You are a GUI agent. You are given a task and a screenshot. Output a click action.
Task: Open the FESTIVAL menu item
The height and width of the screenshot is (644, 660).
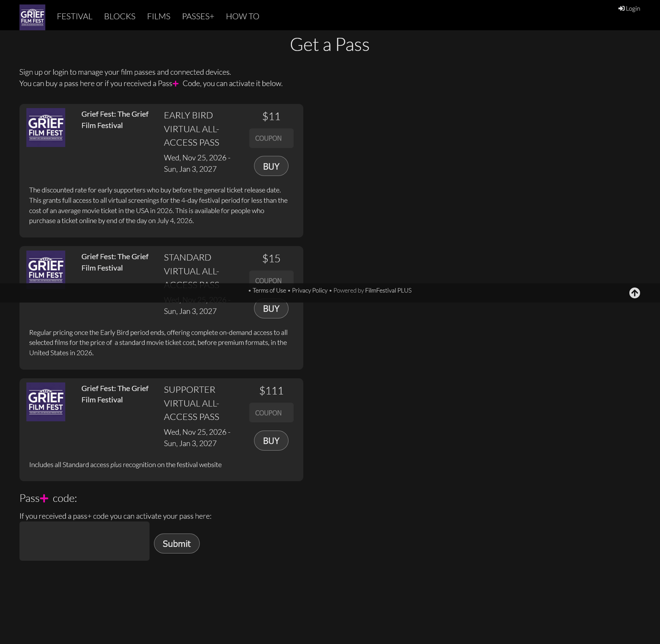(x=75, y=17)
